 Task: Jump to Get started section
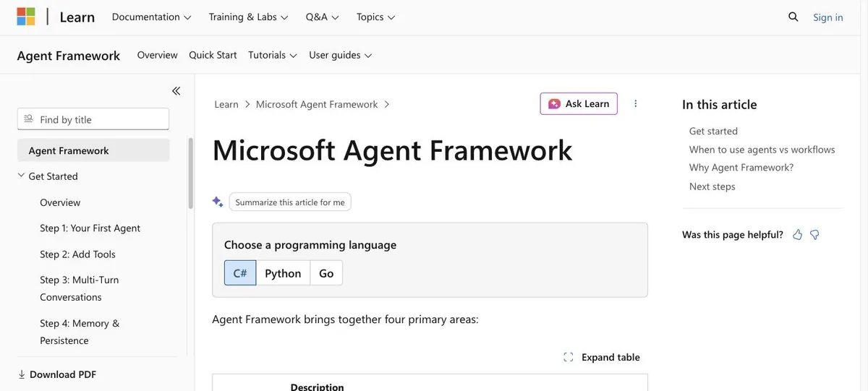point(713,131)
